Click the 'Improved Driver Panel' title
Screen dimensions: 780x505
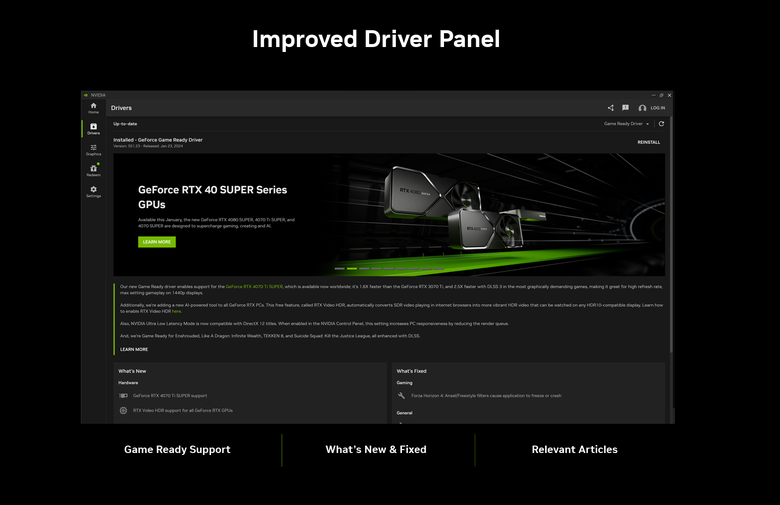(376, 39)
